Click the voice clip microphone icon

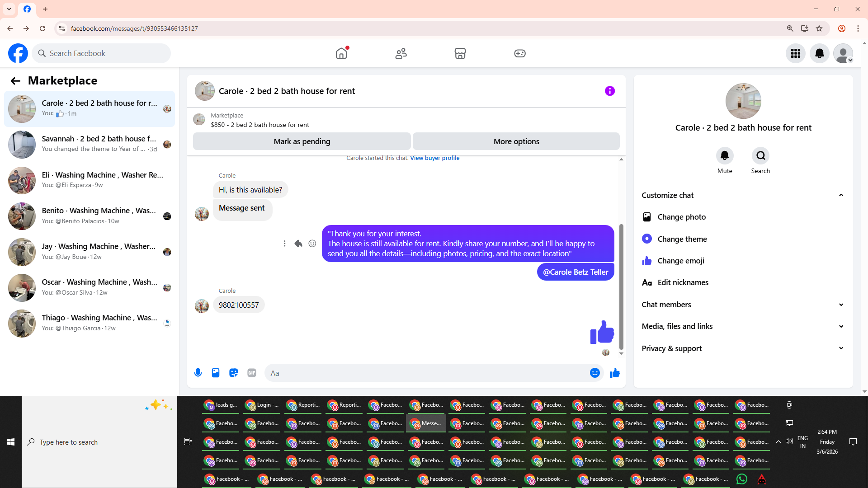[x=198, y=373]
